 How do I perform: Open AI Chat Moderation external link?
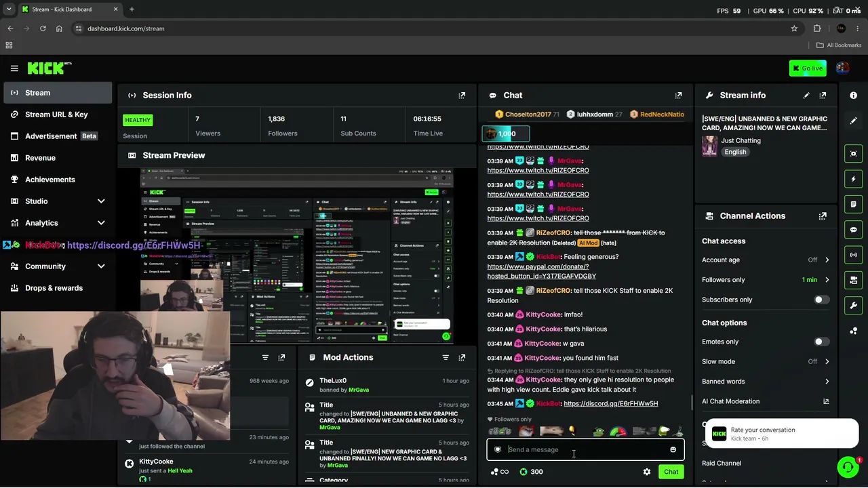[826, 401]
